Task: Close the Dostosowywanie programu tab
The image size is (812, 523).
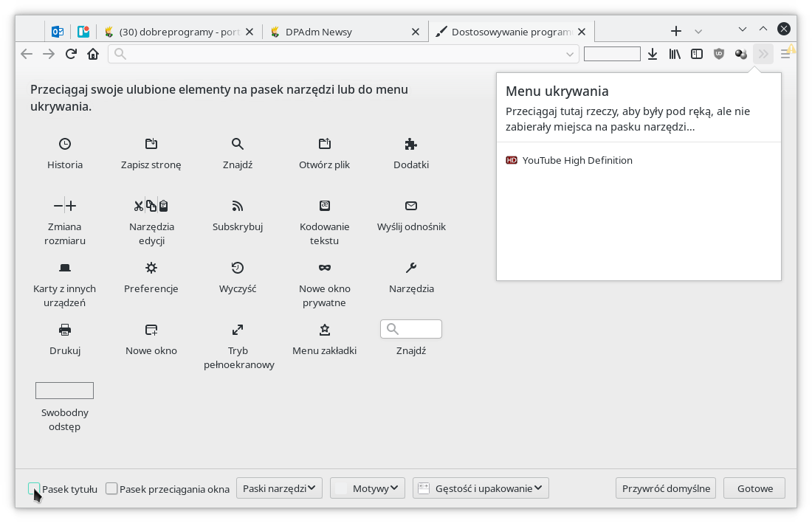Action: tap(582, 32)
